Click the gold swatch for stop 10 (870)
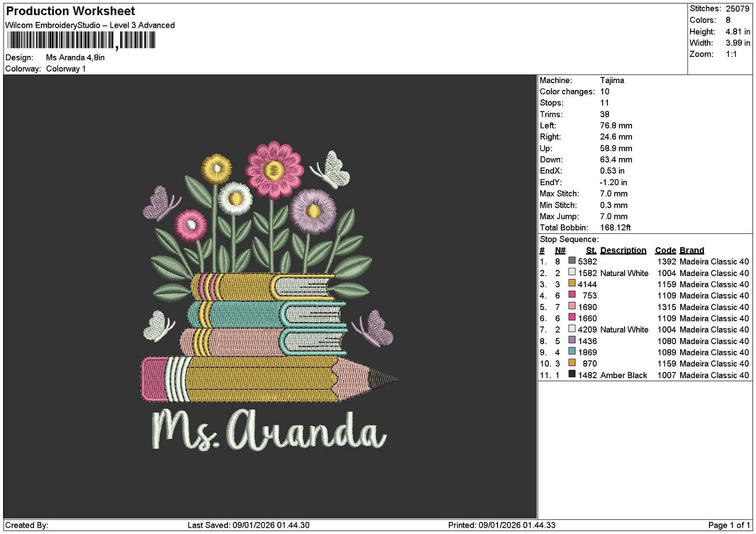Image resolution: width=756 pixels, height=534 pixels. click(x=572, y=362)
